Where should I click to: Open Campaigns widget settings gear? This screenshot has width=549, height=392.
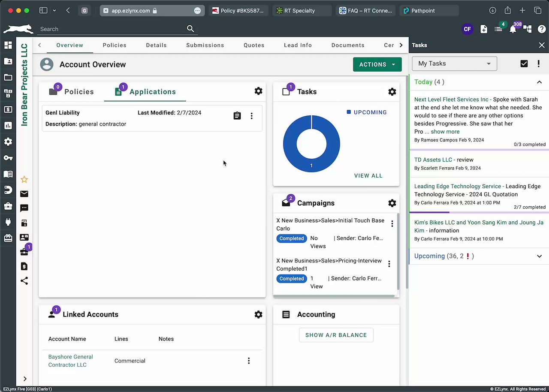tap(392, 203)
